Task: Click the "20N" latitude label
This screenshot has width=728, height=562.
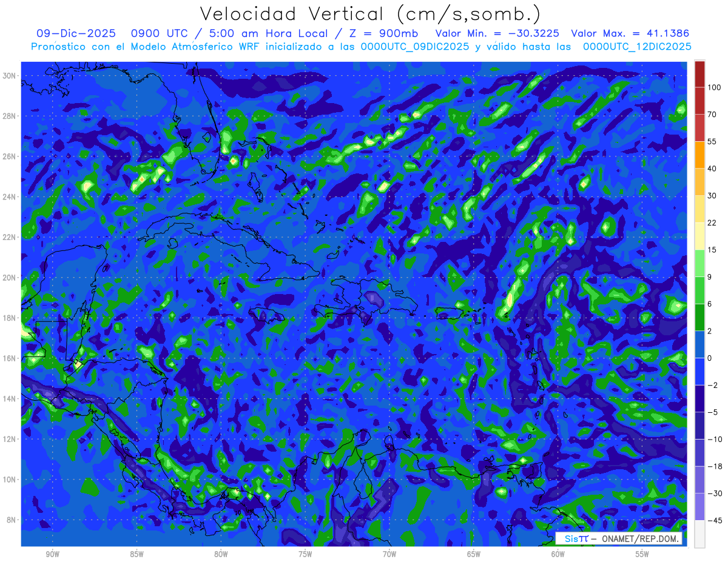Action: [10, 278]
